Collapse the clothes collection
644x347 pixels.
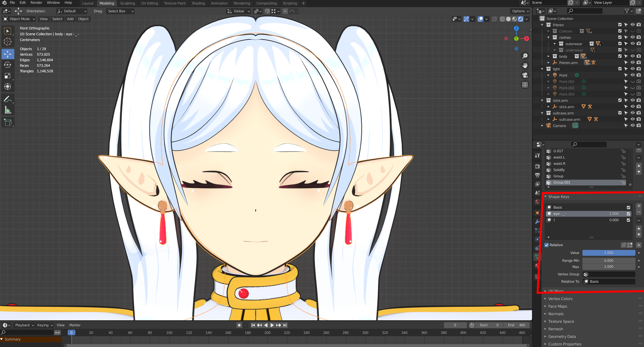(548, 38)
